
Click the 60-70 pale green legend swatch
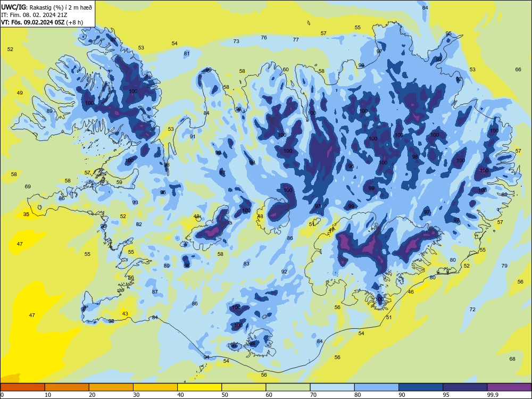288,387
